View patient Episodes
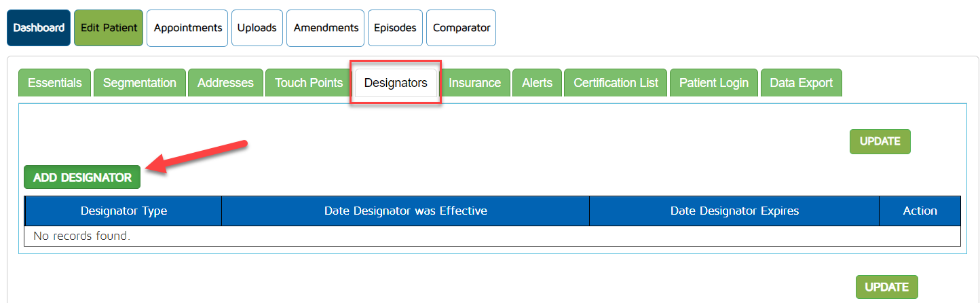Viewport: 980px width, 303px height. tap(395, 28)
